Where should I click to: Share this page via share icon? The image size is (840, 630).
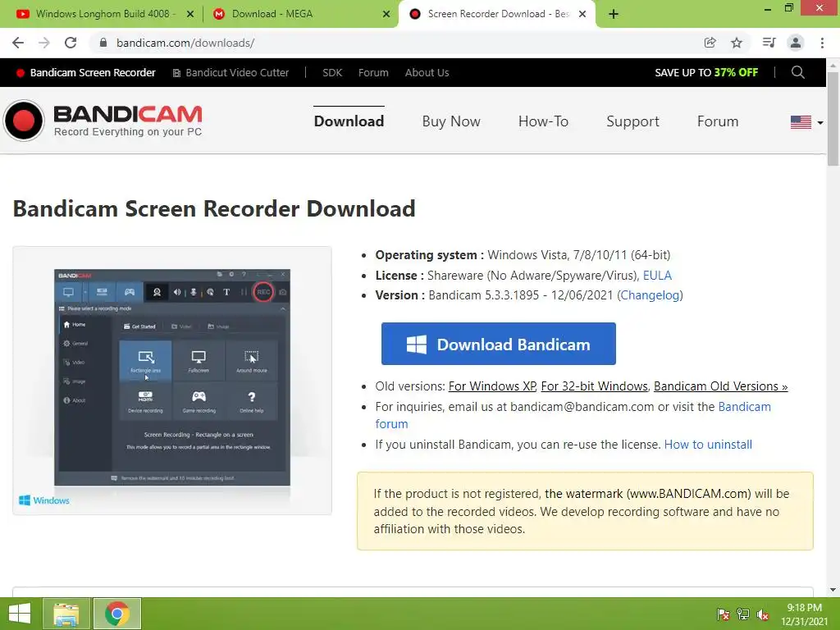710,43
